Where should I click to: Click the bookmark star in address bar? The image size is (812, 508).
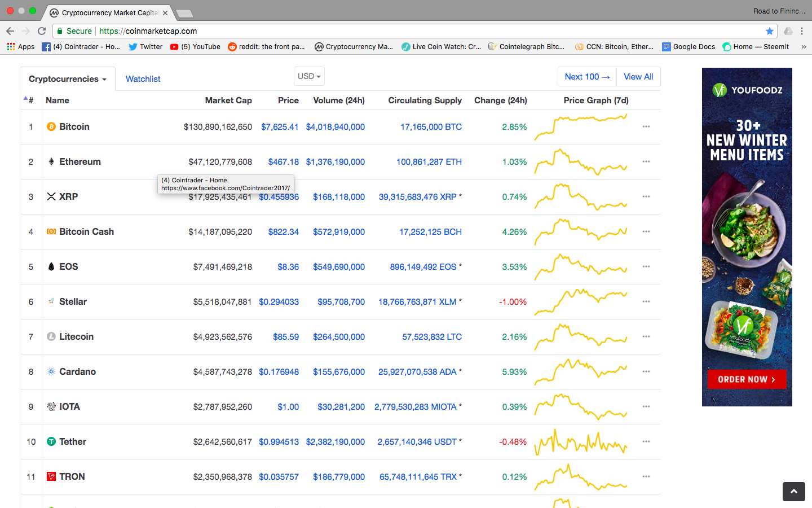(x=769, y=31)
